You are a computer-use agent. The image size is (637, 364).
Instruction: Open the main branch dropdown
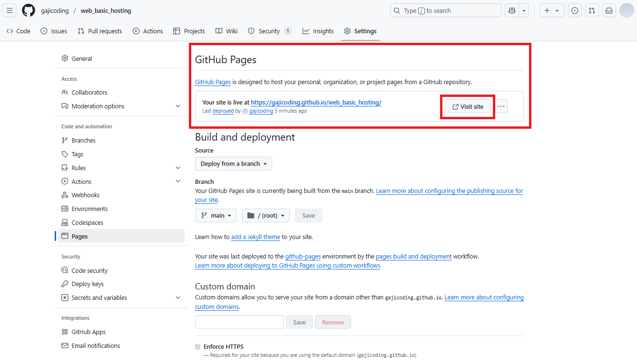click(x=216, y=215)
